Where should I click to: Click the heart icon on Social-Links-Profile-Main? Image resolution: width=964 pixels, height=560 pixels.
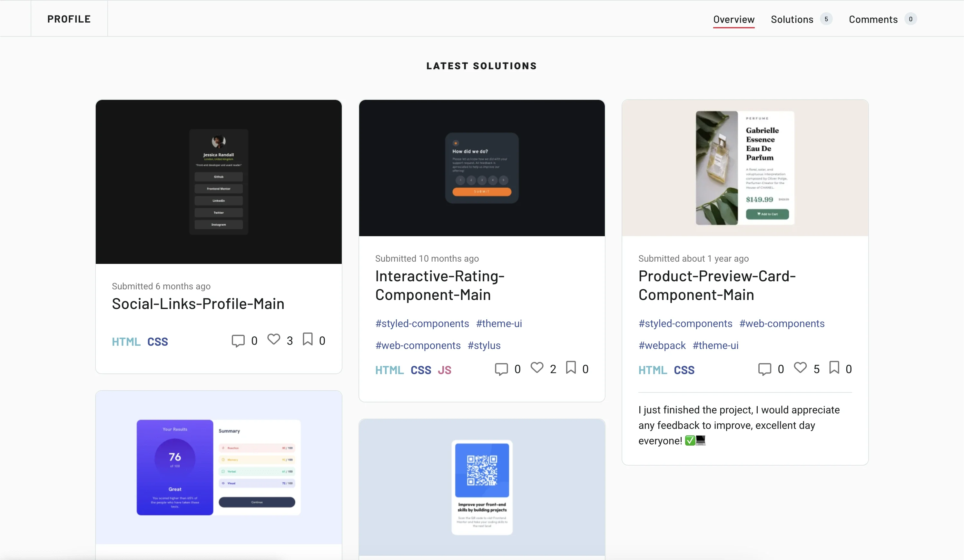pyautogui.click(x=273, y=339)
